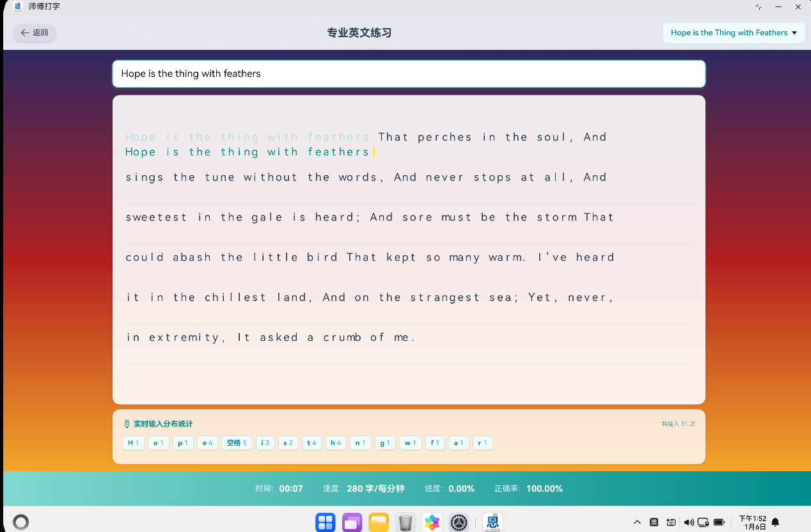Click the 'n 1' key statistic chip
811x532 pixels.
pyautogui.click(x=361, y=443)
